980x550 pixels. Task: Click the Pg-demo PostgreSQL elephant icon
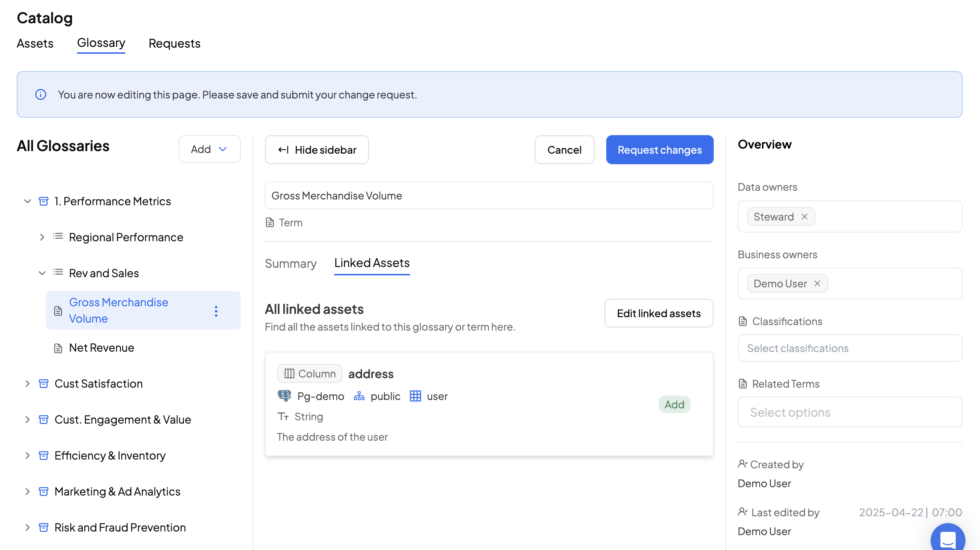(x=284, y=396)
